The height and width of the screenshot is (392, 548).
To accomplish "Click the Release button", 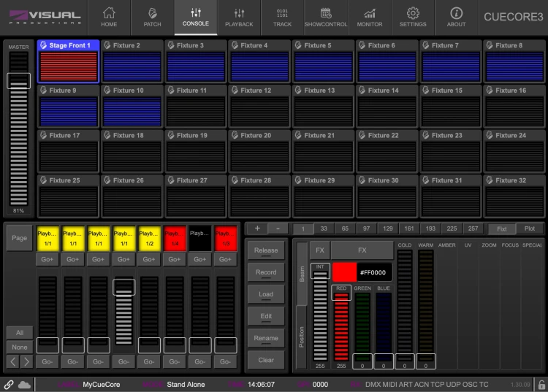I will [266, 250].
